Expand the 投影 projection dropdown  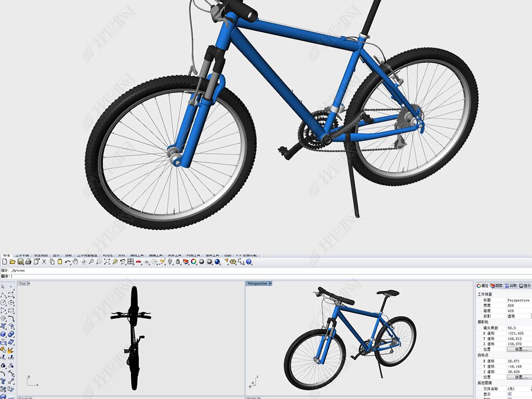coord(529,316)
